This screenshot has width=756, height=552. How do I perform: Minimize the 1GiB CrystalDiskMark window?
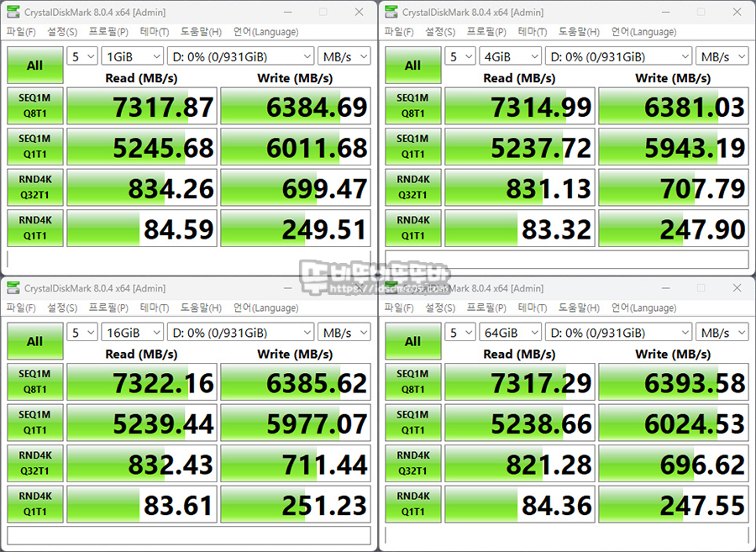click(287, 12)
